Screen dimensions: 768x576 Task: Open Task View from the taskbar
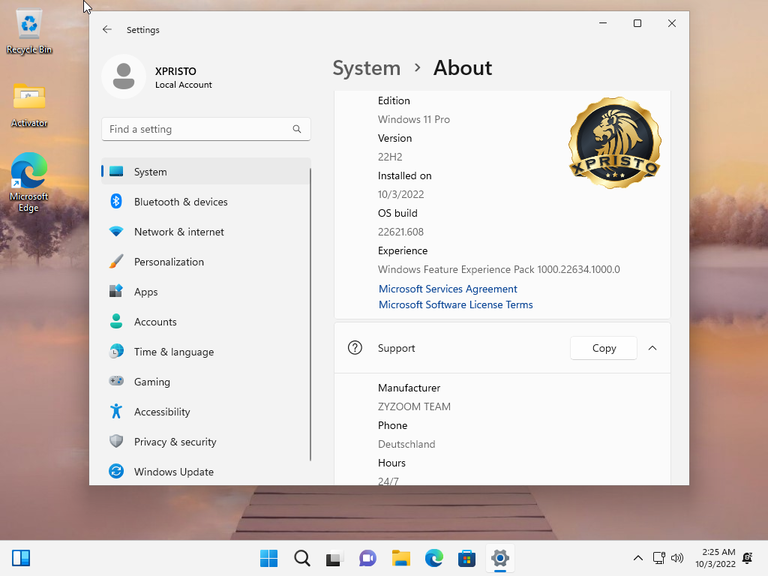[335, 558]
